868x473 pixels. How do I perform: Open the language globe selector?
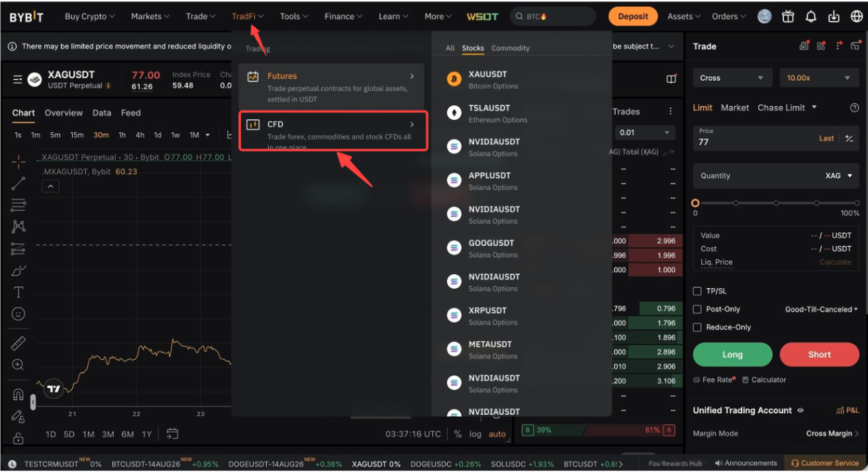click(x=857, y=17)
